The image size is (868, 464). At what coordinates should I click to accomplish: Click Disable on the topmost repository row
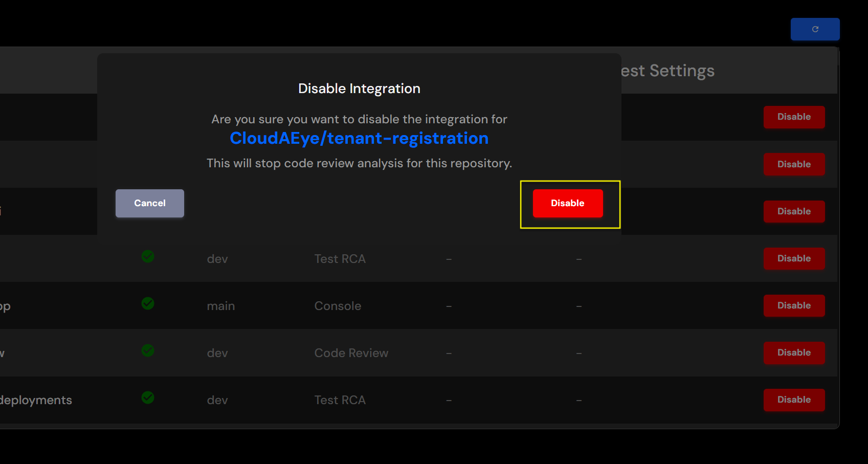click(794, 117)
